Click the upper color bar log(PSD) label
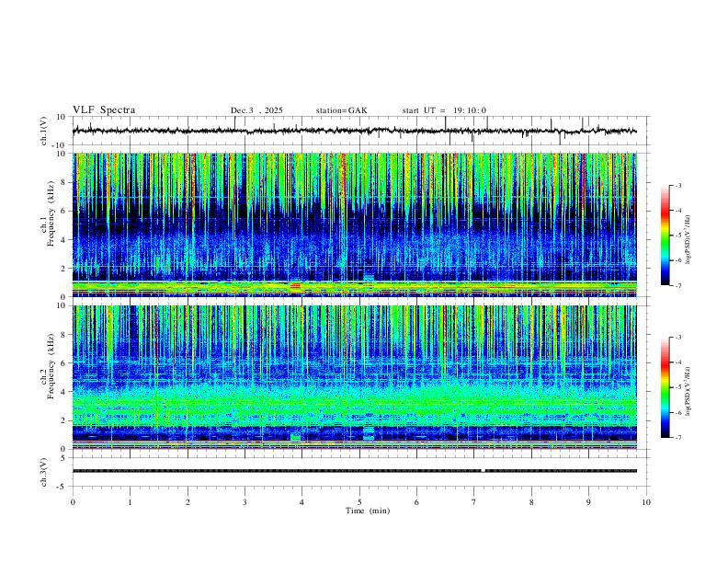The height and width of the screenshot is (563, 728). click(x=688, y=240)
